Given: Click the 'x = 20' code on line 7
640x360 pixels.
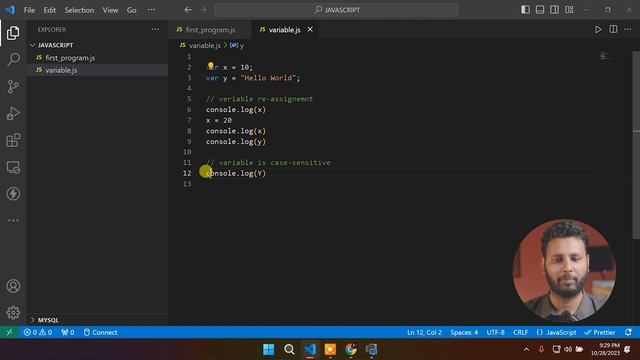Looking at the screenshot, I should point(219,120).
